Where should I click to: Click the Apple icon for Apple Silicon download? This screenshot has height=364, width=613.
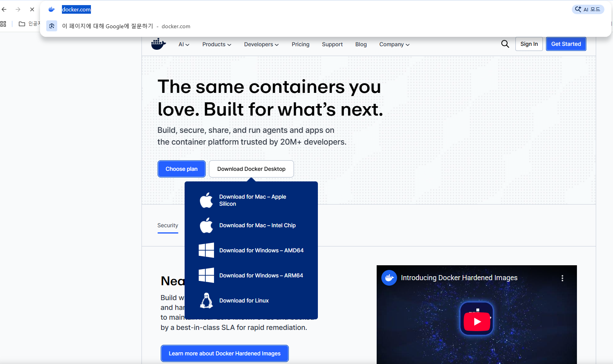pyautogui.click(x=206, y=200)
